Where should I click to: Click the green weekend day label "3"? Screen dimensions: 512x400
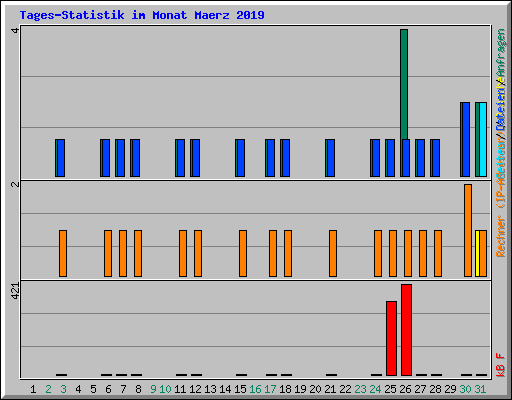pos(63,389)
